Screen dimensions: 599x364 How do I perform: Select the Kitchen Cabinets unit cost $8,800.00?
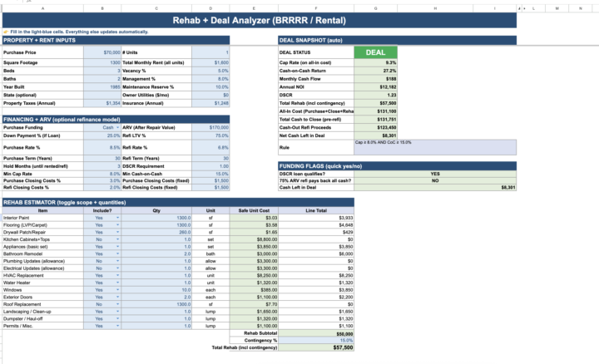tap(254, 239)
